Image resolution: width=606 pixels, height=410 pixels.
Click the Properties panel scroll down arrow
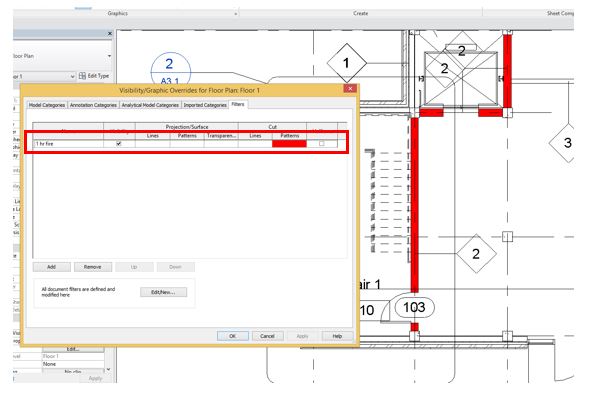pos(109,369)
